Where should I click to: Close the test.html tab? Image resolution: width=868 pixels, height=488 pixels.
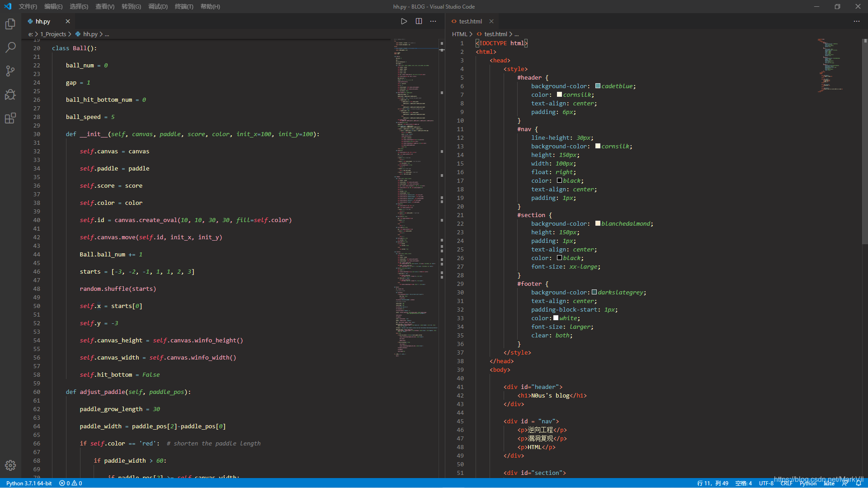click(491, 21)
